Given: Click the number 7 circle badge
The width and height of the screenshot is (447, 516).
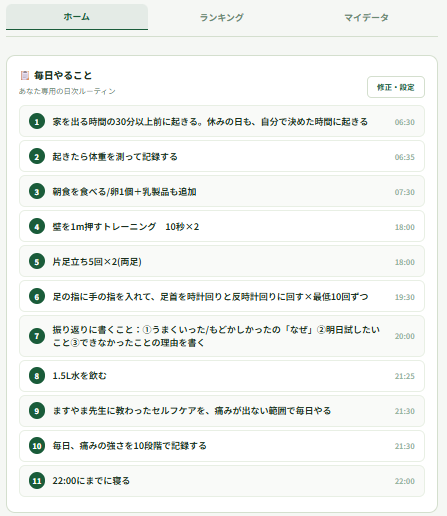Looking at the screenshot, I should pos(37,336).
